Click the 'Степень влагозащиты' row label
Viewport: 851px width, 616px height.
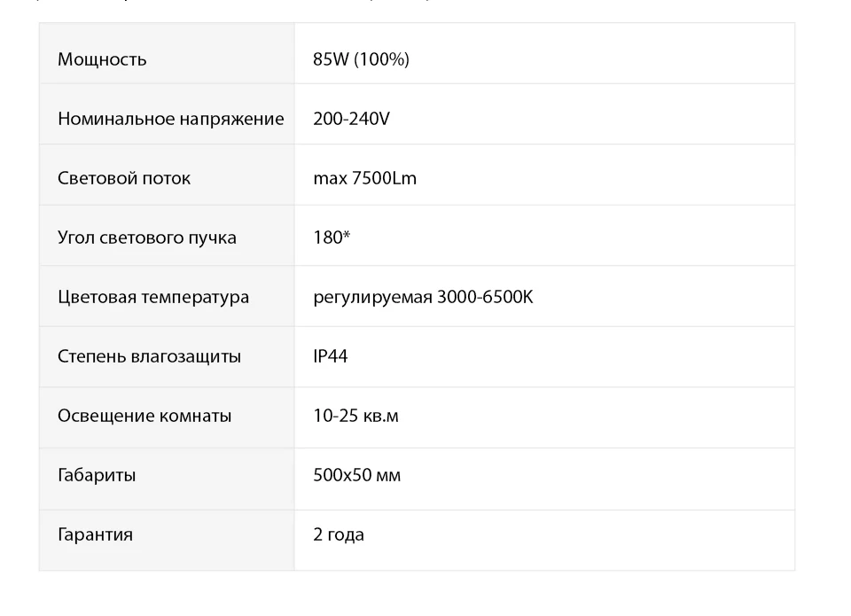pyautogui.click(x=149, y=356)
